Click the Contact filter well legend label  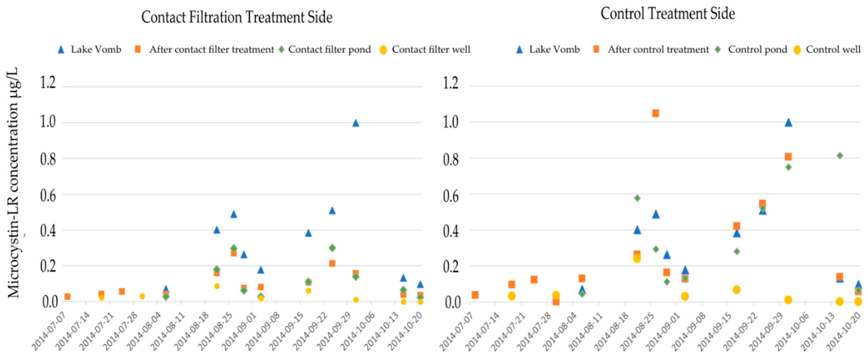(431, 49)
